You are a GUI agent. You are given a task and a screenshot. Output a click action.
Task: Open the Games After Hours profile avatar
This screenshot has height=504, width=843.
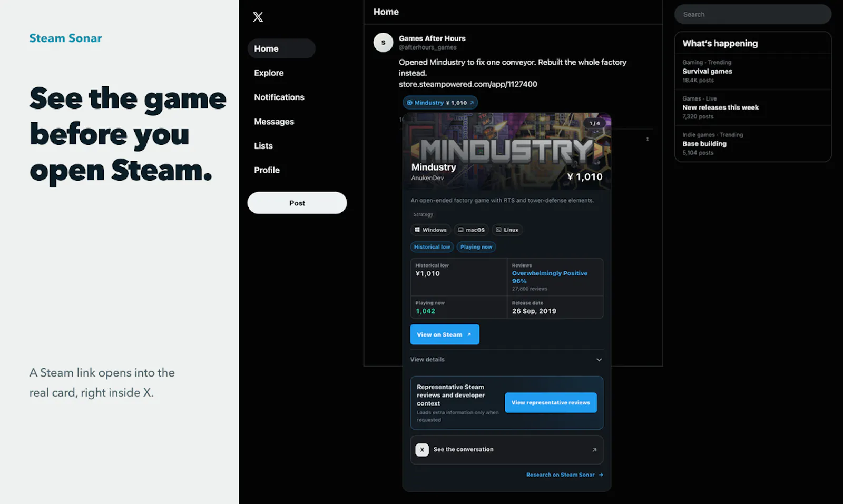(x=383, y=43)
